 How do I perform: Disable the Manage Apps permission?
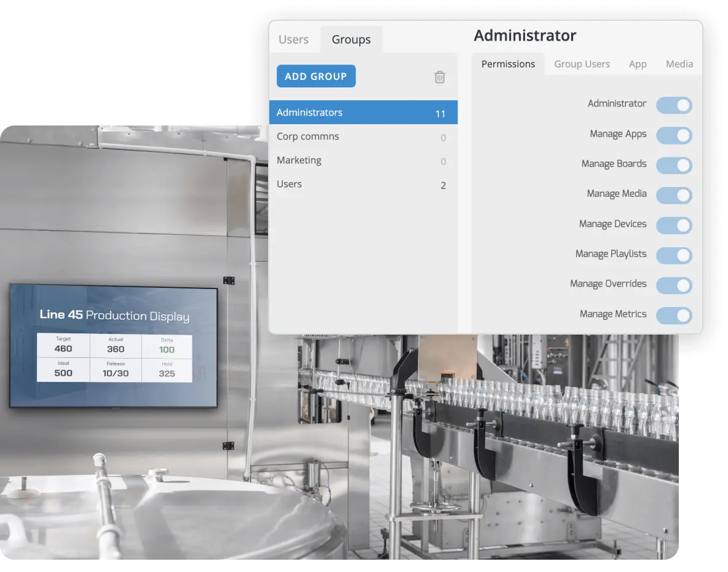coord(674,135)
